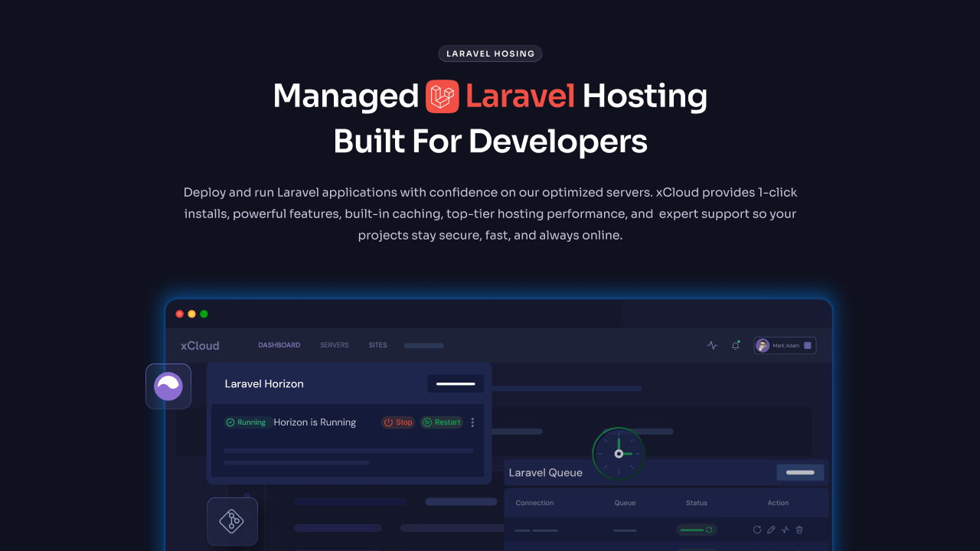Click the green clock icon

click(619, 454)
